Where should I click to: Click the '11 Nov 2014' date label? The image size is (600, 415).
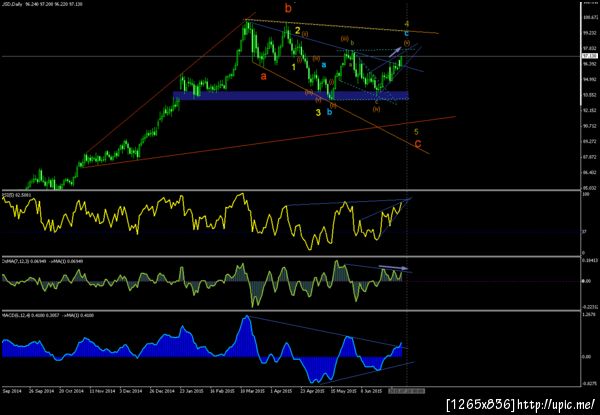point(102,391)
